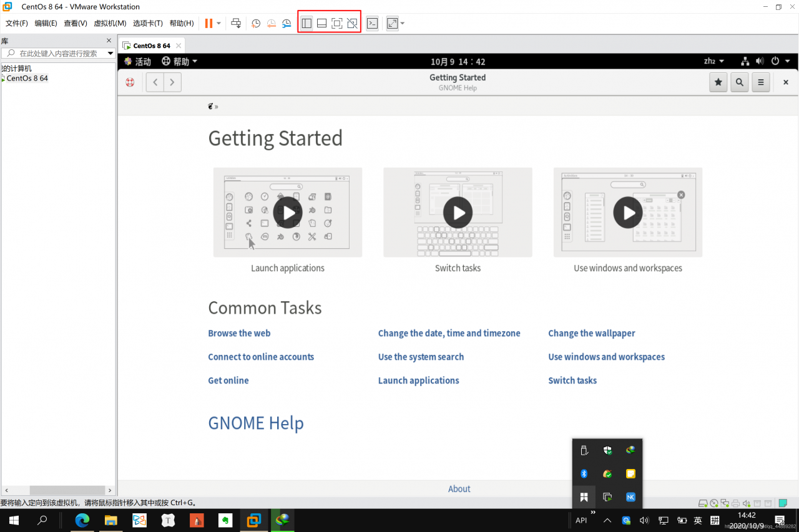The width and height of the screenshot is (799, 532).
Task: Enter full screen mode from the toolbar
Action: click(337, 23)
